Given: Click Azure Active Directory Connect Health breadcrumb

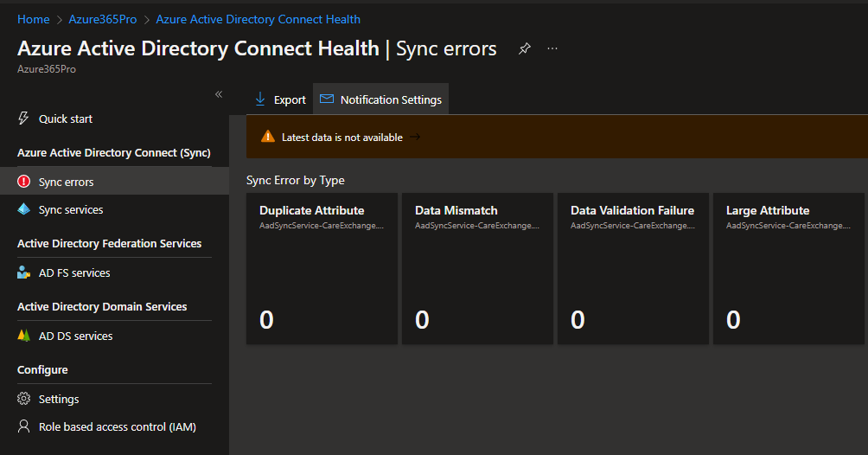Looking at the screenshot, I should pos(258,19).
